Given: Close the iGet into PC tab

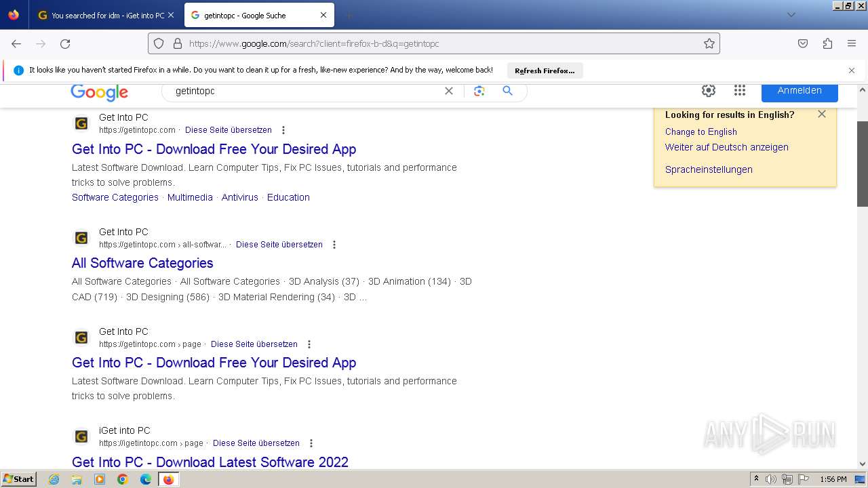Looking at the screenshot, I should [x=170, y=15].
